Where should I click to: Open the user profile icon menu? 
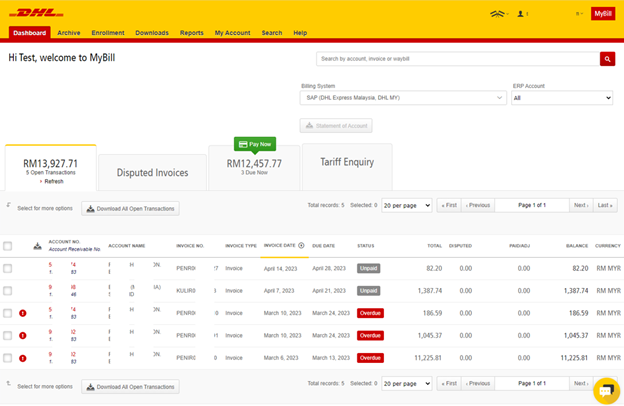coord(523,14)
